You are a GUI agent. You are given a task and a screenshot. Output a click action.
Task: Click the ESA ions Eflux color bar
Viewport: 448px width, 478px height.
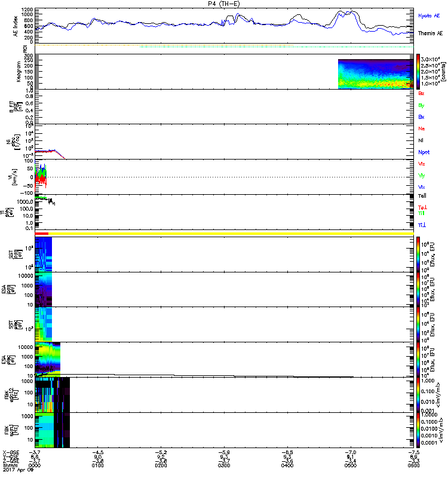418,289
